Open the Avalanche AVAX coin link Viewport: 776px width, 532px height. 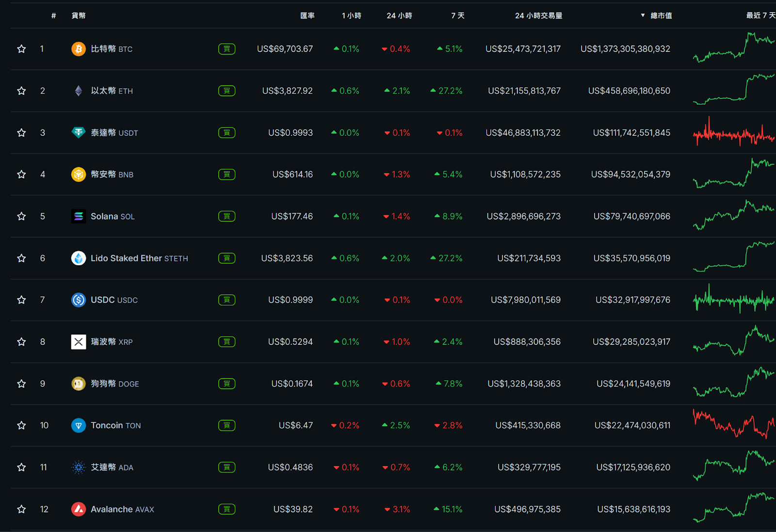pyautogui.click(x=122, y=509)
